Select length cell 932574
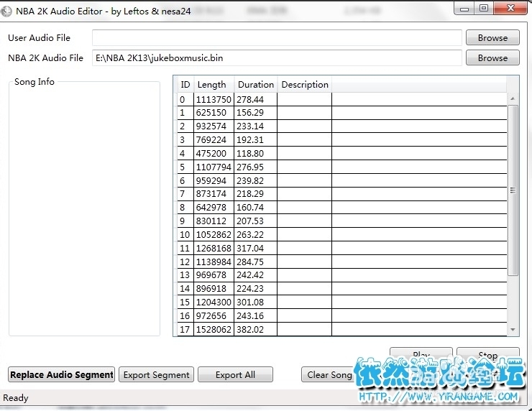 (214, 126)
